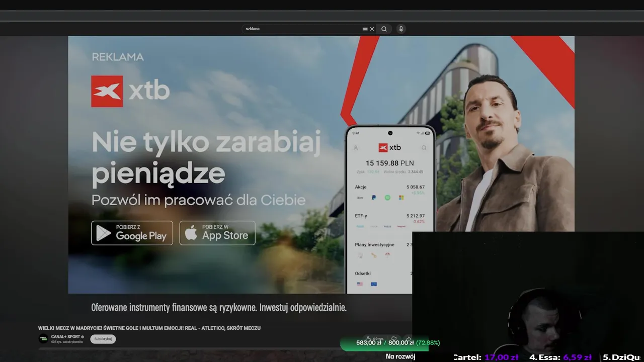Image resolution: width=644 pixels, height=362 pixels.
Task: Click the profile icon in the phone mockup
Action: click(x=356, y=148)
